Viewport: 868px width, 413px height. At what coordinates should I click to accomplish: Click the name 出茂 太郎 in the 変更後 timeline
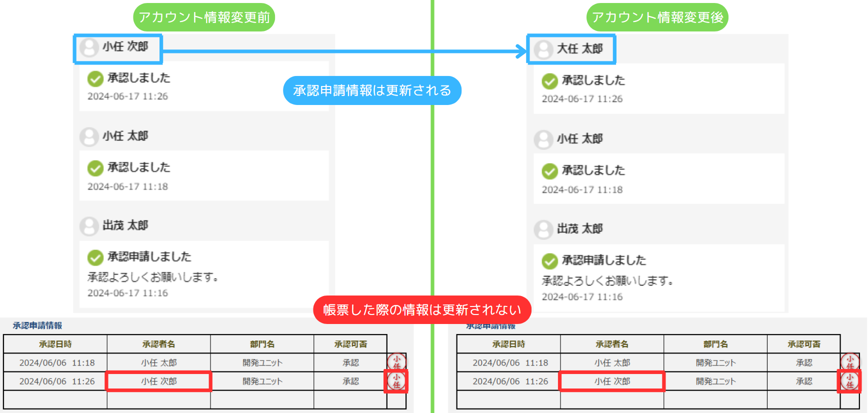pyautogui.click(x=580, y=228)
